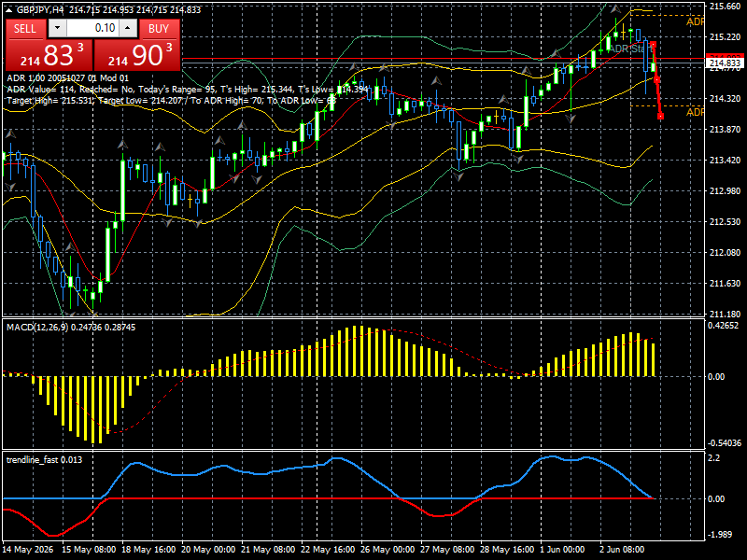Click the 22 May 16:00 time label
The width and height of the screenshot is (747, 560).
pos(328,550)
